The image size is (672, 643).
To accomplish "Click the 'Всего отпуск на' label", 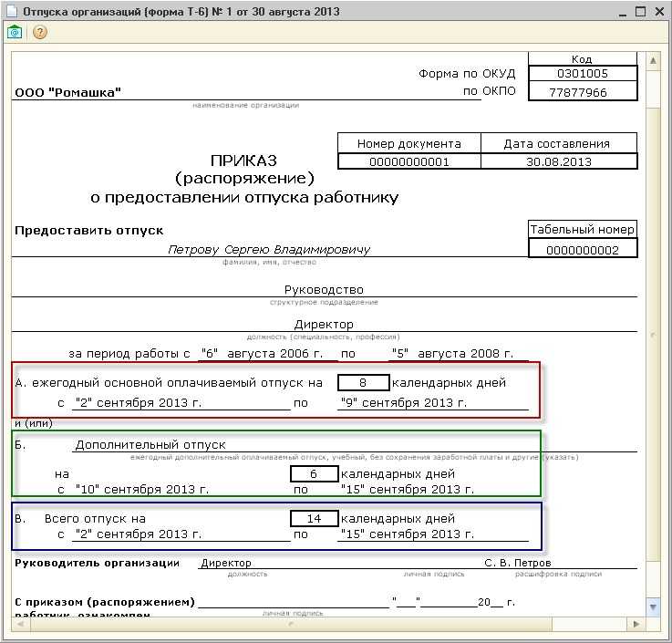I will coord(95,519).
